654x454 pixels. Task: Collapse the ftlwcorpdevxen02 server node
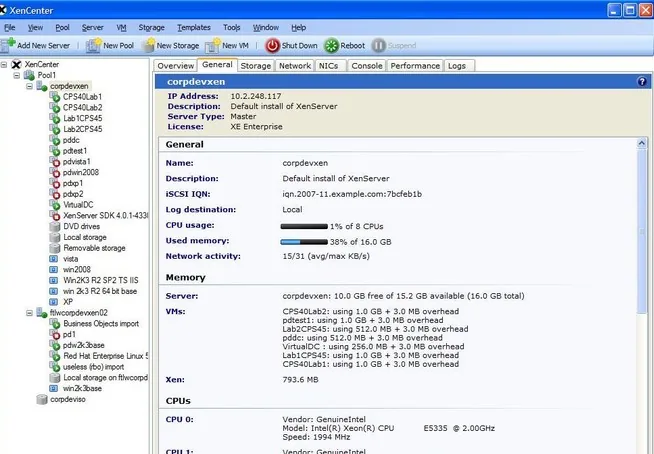pos(29,313)
